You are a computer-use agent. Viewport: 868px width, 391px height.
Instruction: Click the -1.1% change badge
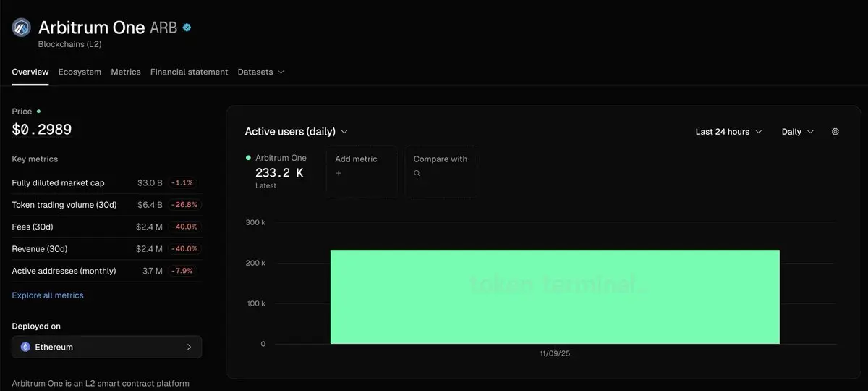pos(184,183)
